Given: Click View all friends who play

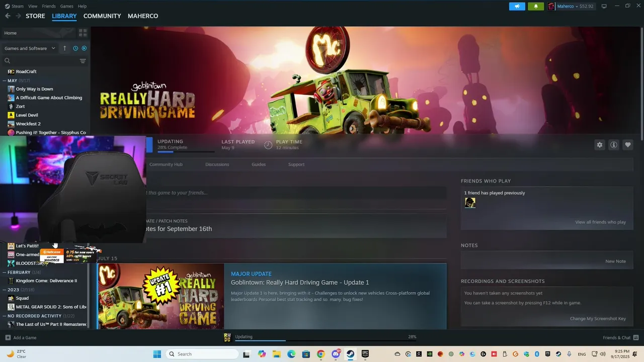Looking at the screenshot, I should click(x=600, y=222).
